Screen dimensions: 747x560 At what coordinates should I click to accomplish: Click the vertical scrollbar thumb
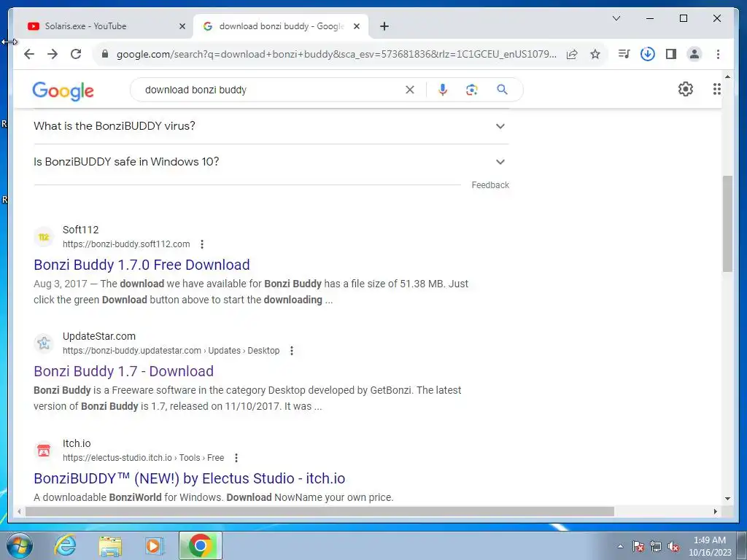[x=727, y=224]
